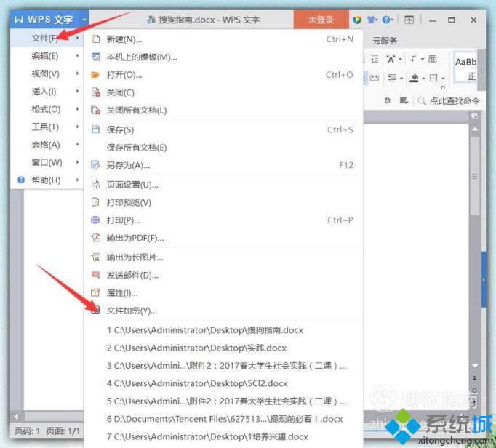This screenshot has height=448, width=496.
Task: Click the New document icon in File menu
Action: point(95,39)
